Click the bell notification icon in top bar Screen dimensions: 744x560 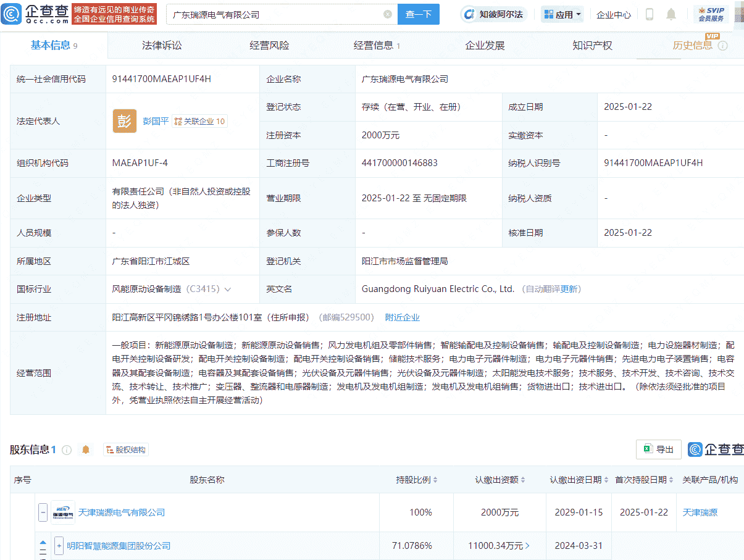click(x=671, y=14)
